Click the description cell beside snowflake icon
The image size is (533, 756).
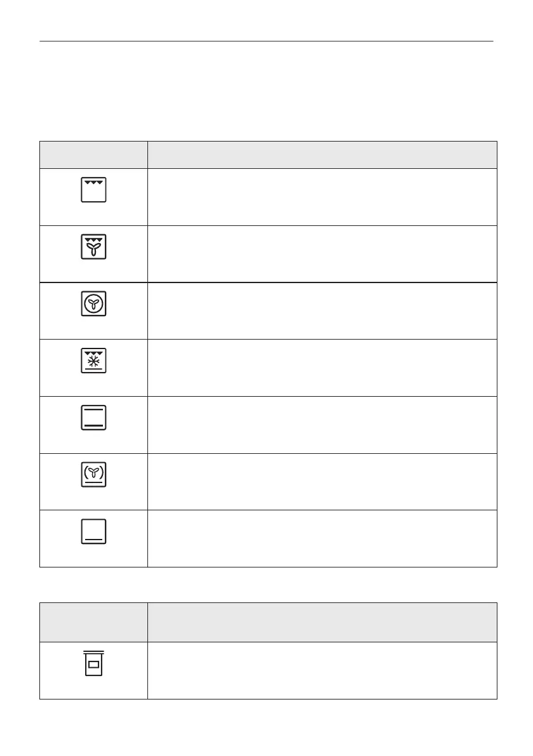(x=321, y=368)
